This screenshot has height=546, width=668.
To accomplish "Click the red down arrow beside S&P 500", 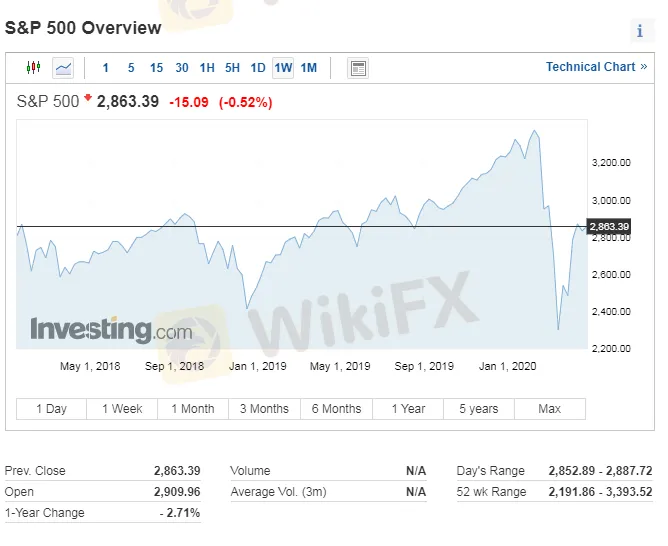I will tap(88, 98).
